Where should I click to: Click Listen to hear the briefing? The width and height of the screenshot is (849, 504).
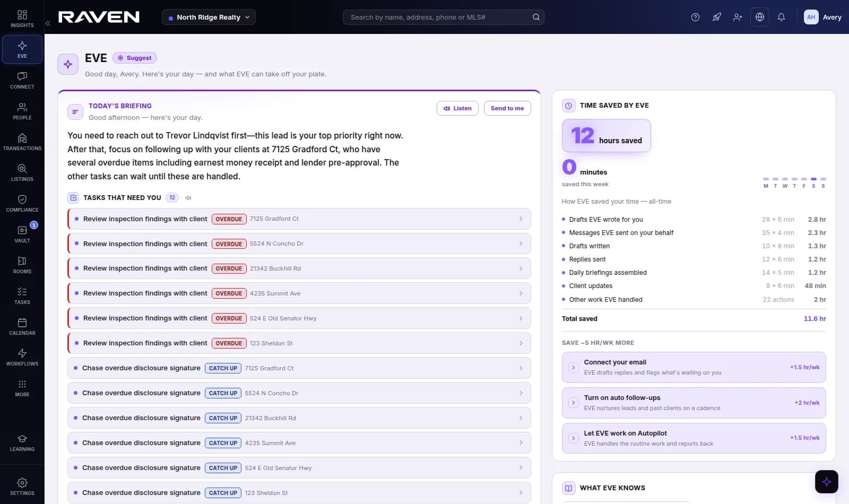coord(457,108)
